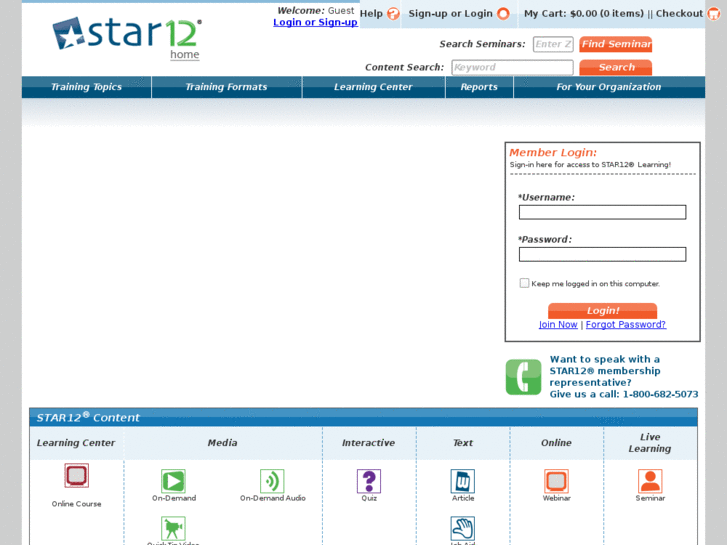Click Sign-up or Login in top bar
The width and height of the screenshot is (727, 545).
pyautogui.click(x=451, y=14)
